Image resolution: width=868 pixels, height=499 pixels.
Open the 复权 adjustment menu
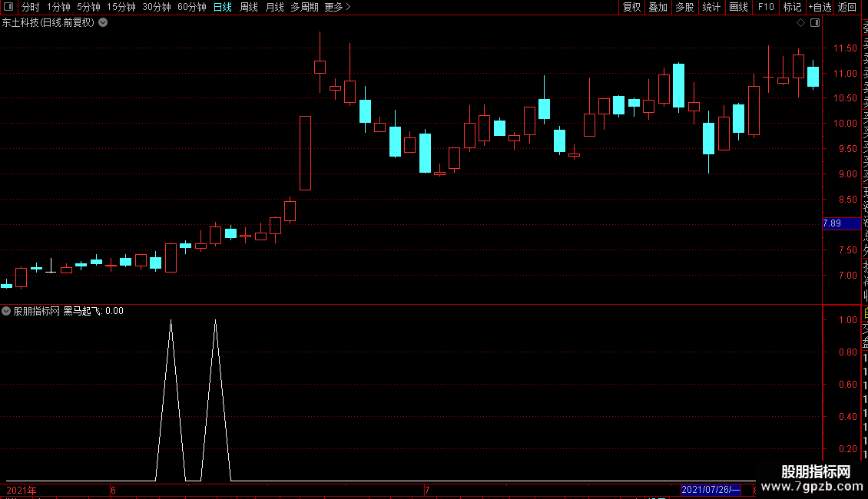[x=631, y=7]
